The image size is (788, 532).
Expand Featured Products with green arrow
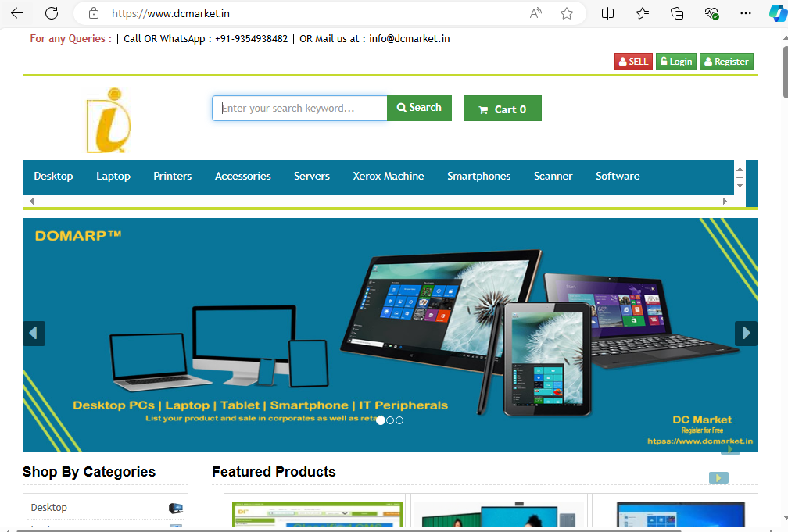pos(718,477)
